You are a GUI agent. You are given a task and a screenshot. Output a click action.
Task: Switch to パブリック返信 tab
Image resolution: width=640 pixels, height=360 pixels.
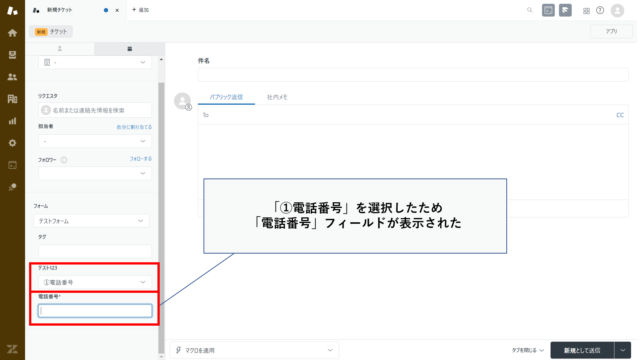226,97
